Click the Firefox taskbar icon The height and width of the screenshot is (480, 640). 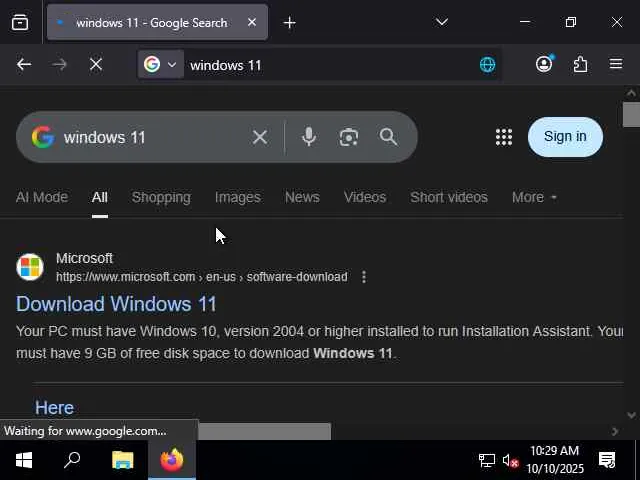(x=172, y=460)
